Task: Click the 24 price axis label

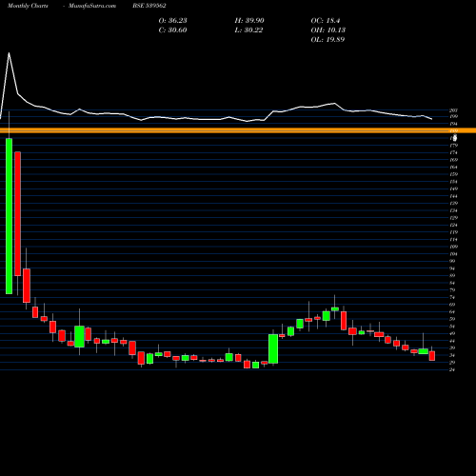Action: (452, 369)
